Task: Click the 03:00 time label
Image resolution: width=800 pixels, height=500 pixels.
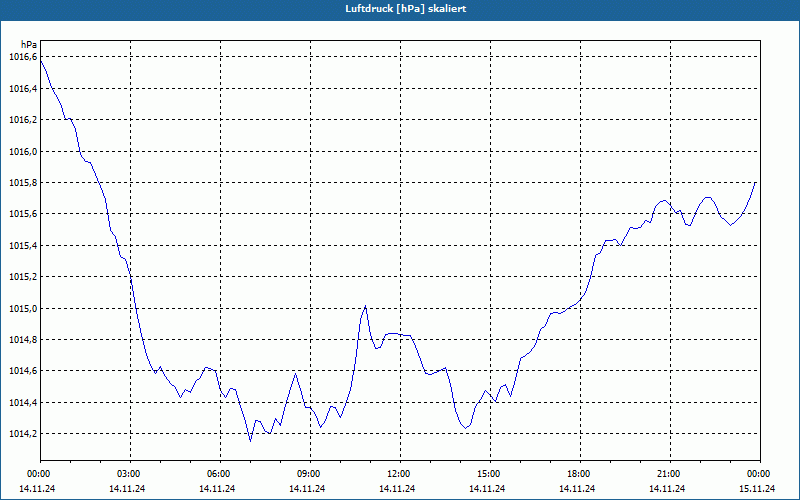Action: [x=128, y=474]
